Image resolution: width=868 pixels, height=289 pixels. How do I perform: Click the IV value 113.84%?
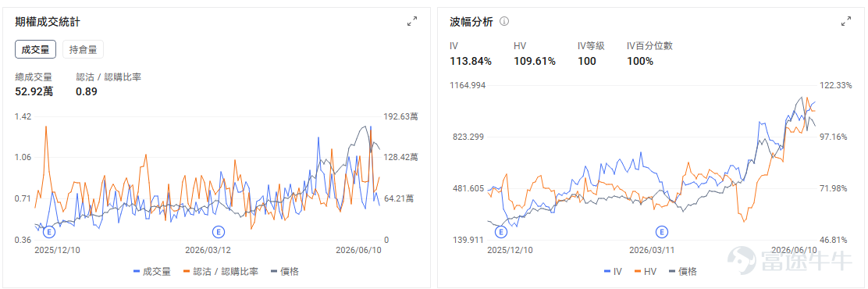(471, 61)
